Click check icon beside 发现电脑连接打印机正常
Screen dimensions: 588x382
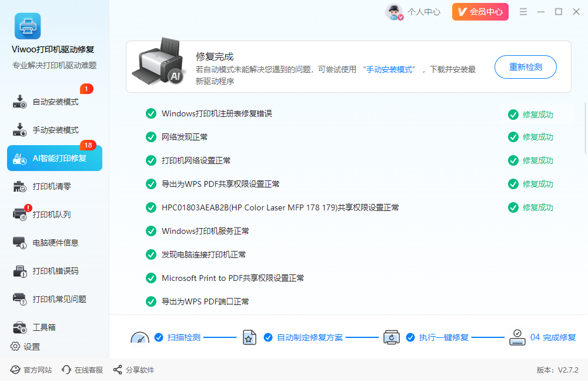[x=151, y=254]
